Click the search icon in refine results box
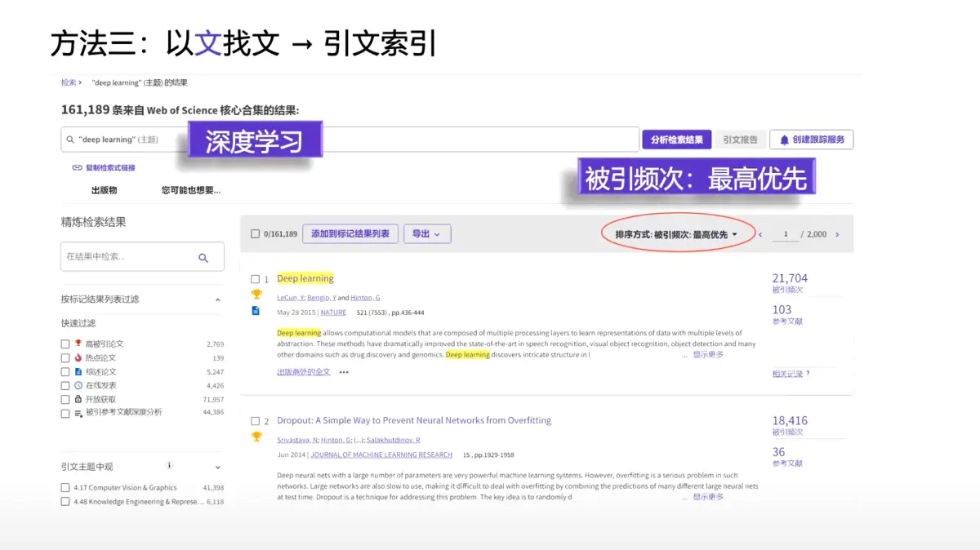 [x=203, y=257]
